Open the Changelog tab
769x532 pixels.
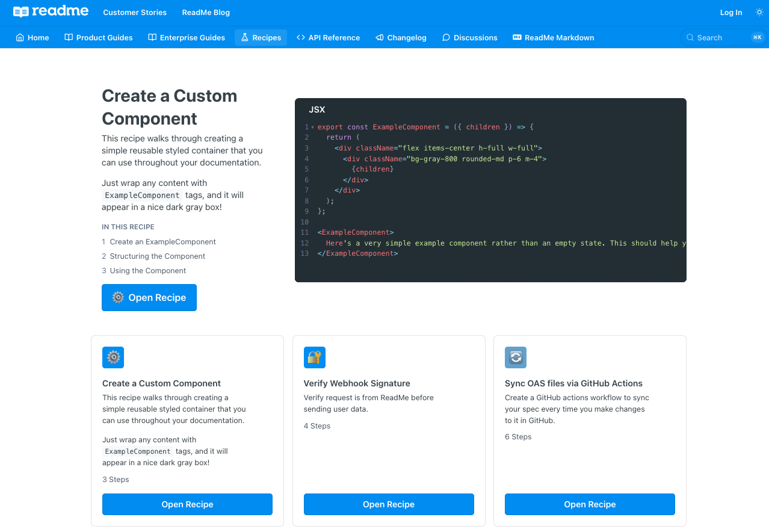(x=401, y=37)
